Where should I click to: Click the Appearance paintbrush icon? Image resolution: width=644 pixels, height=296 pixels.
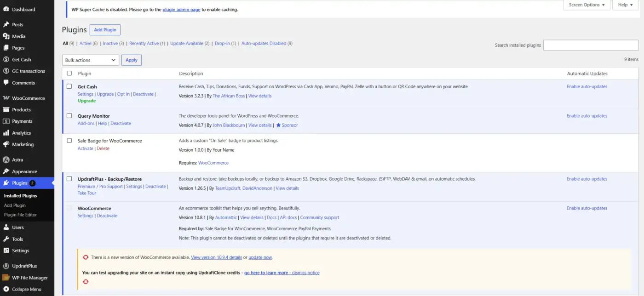click(6, 171)
